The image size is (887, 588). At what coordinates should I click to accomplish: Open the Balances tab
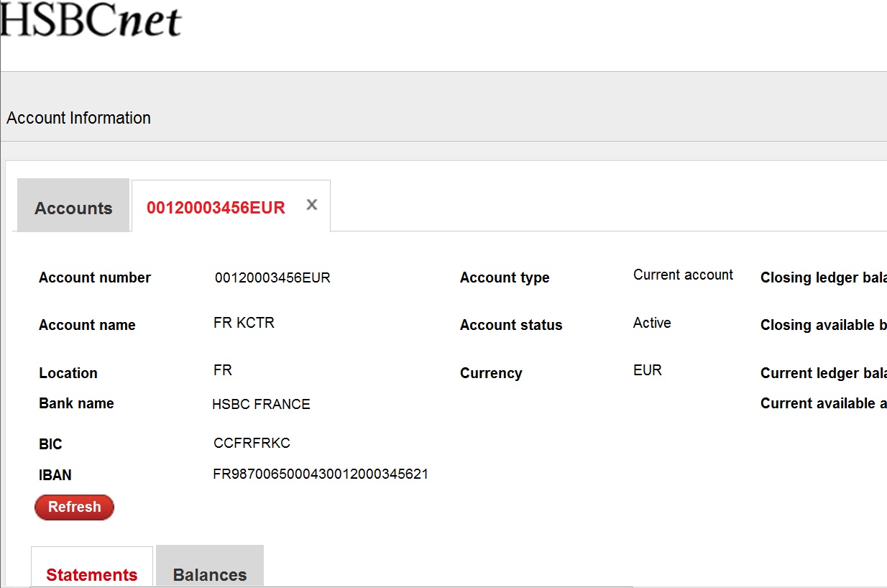click(210, 567)
